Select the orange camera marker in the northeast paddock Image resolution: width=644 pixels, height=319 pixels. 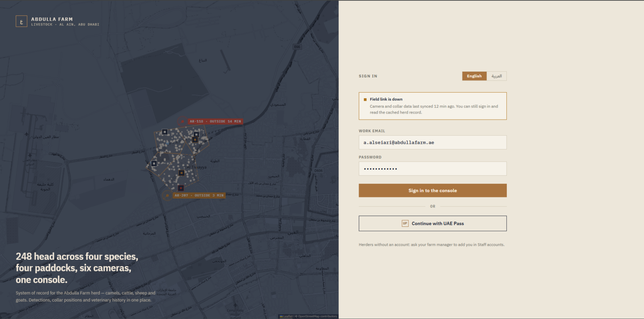point(195,140)
